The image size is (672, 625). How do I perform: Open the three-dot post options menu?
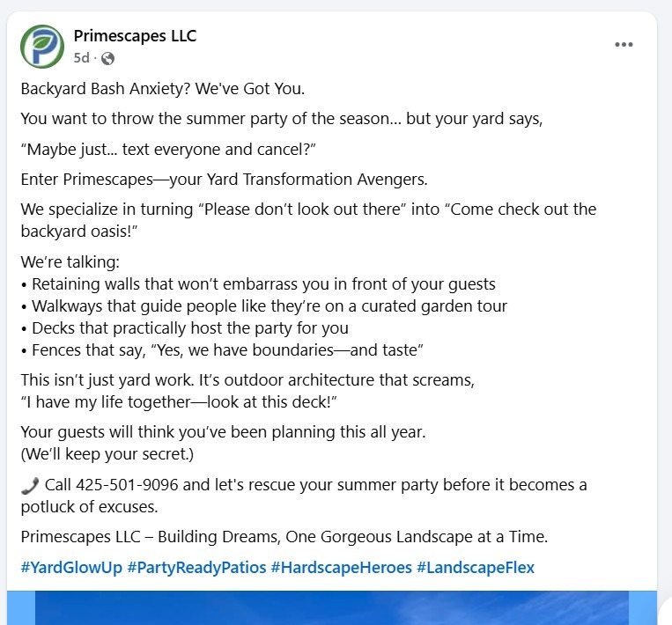[624, 45]
